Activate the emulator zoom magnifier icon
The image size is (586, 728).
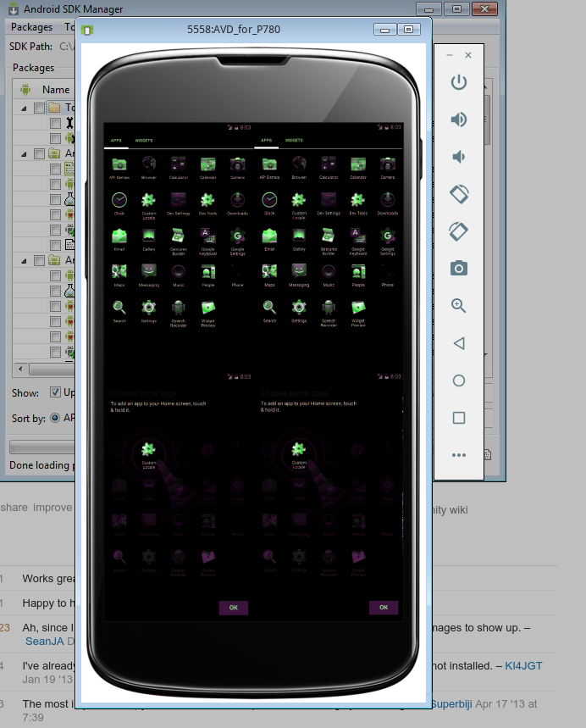point(458,305)
